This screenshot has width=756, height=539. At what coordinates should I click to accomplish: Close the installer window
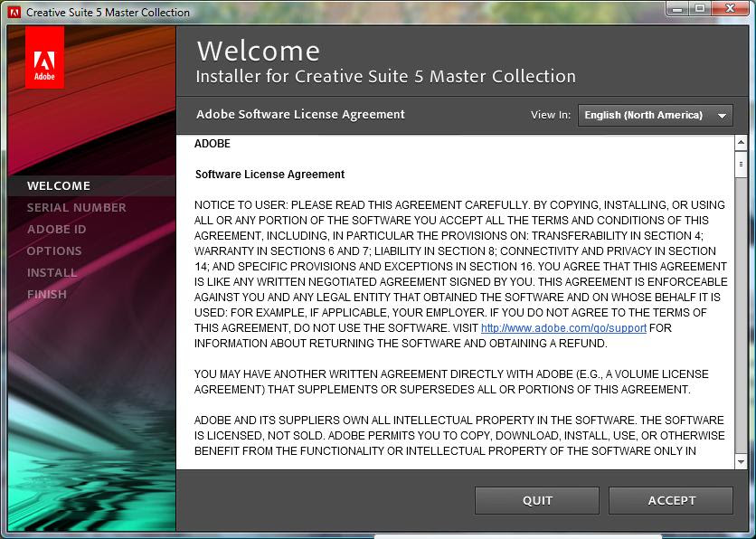(730, 8)
